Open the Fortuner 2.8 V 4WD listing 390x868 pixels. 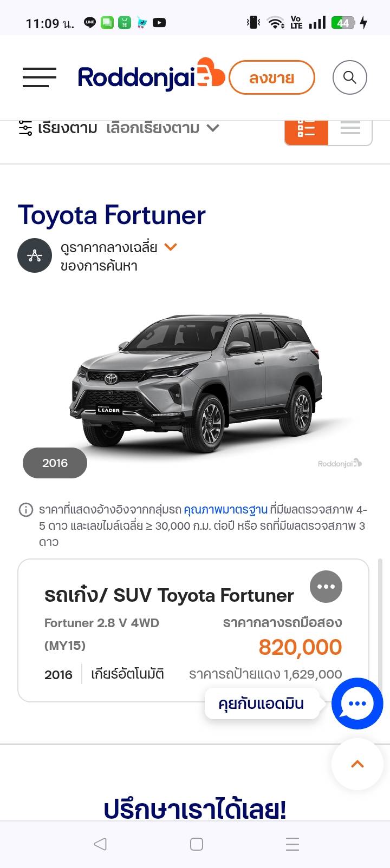pos(193,630)
